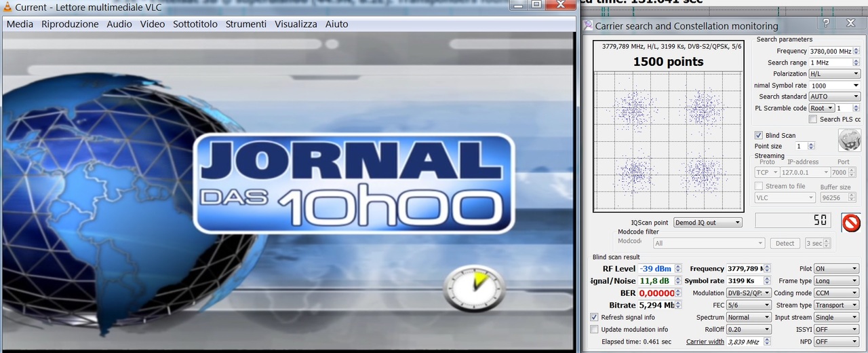Close the Carrier search dialog
Screen dimensions: 868x353
point(851,23)
